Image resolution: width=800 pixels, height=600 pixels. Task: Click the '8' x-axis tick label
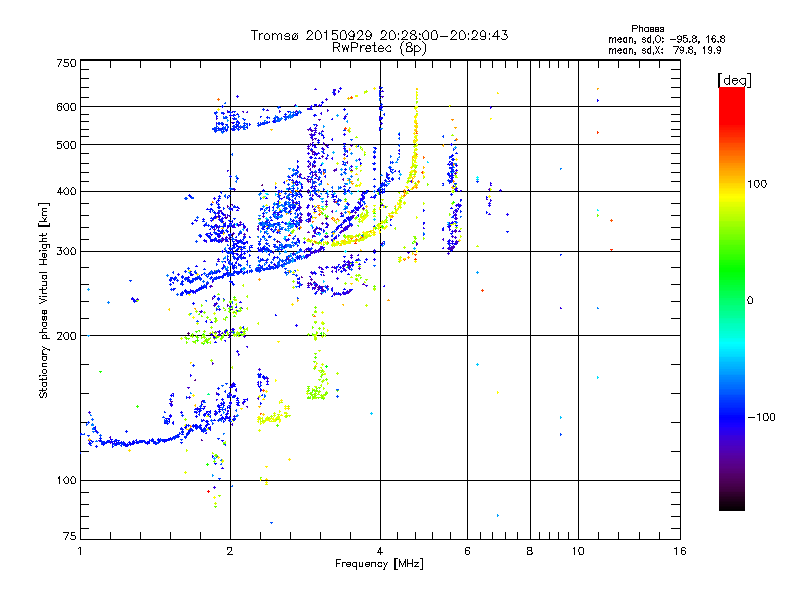(530, 551)
